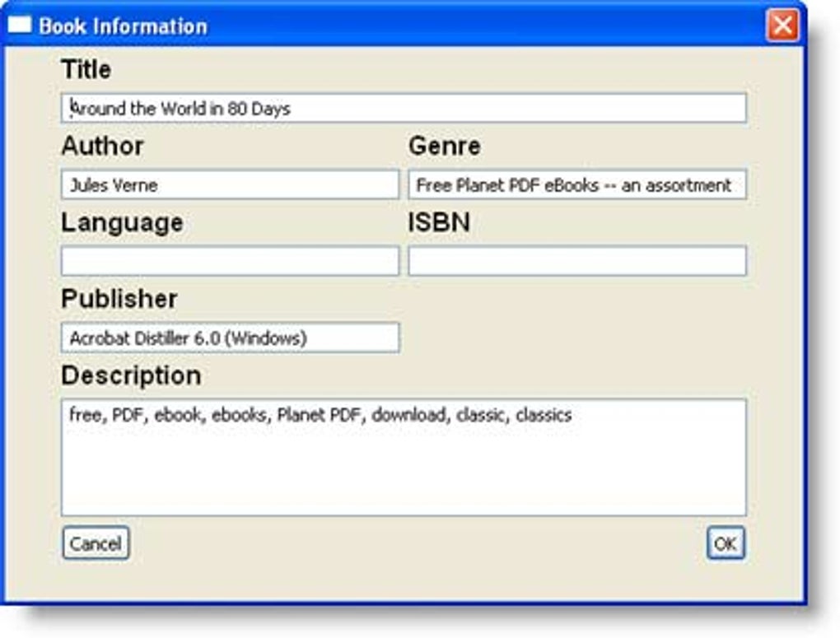Click the Author label text
Screen dimensions: 840x638
coord(102,147)
